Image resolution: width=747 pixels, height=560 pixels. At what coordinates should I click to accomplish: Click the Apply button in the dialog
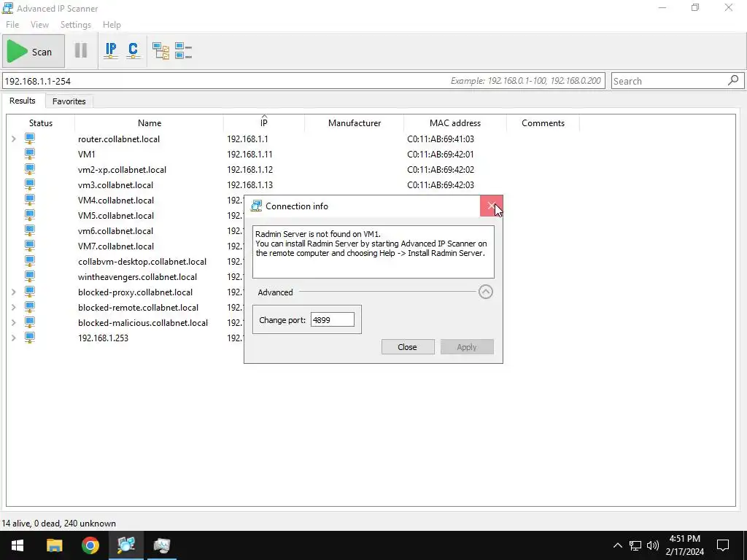pyautogui.click(x=467, y=346)
